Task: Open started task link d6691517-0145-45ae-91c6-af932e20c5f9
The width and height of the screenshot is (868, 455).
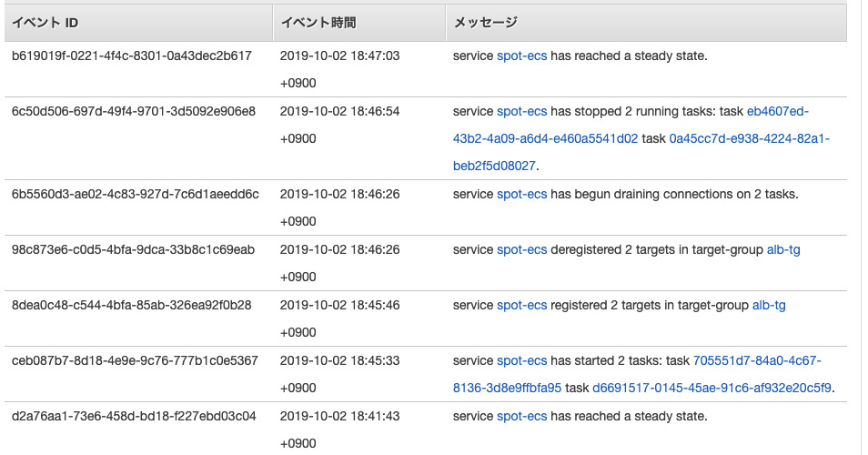Action: [712, 388]
